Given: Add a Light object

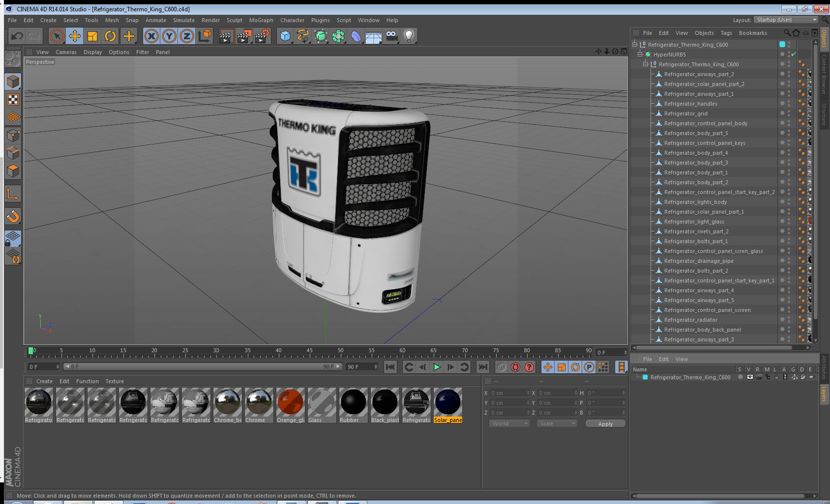Looking at the screenshot, I should pyautogui.click(x=409, y=36).
